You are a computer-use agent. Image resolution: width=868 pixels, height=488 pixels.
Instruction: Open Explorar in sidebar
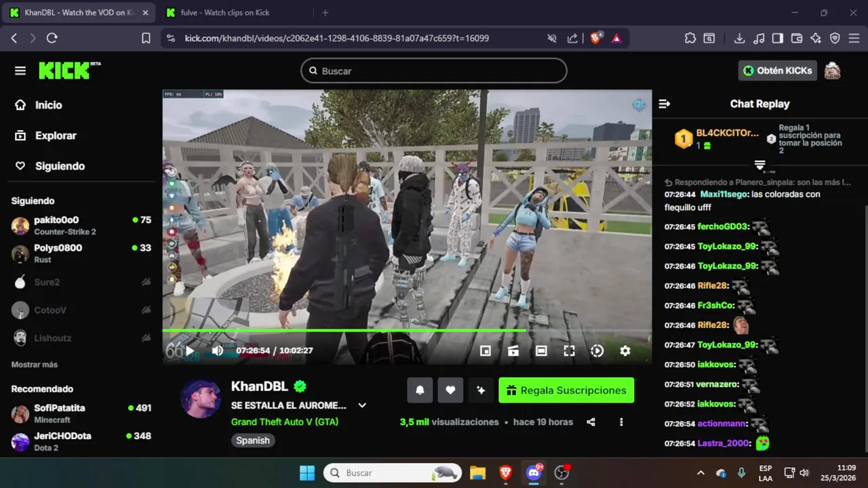(x=46, y=136)
